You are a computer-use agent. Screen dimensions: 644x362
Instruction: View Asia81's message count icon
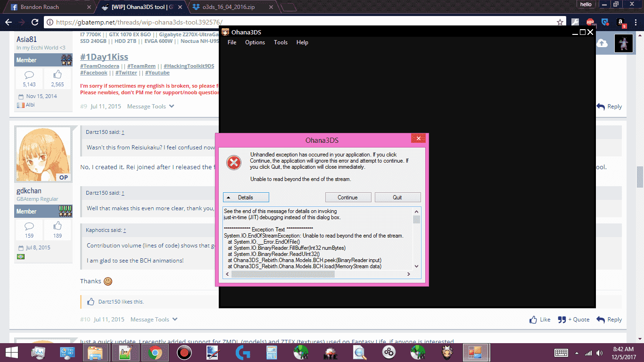[x=29, y=74]
